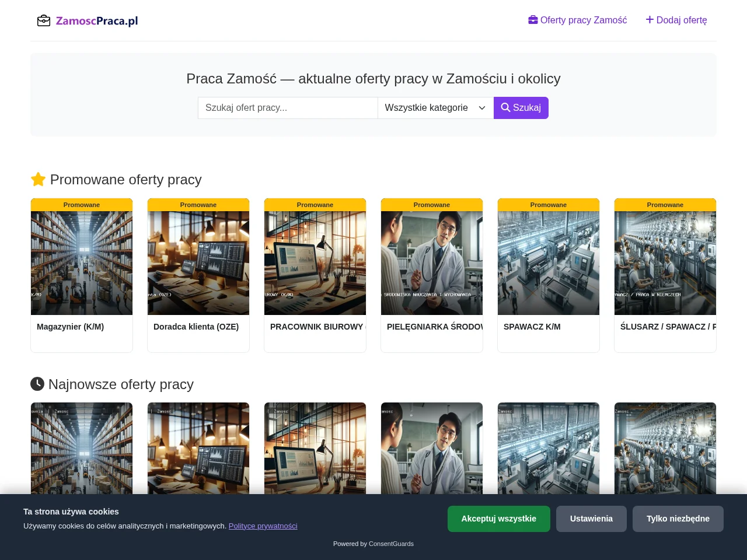Click Akceptuj wszystkie cookies button
The image size is (747, 560).
pyautogui.click(x=499, y=519)
